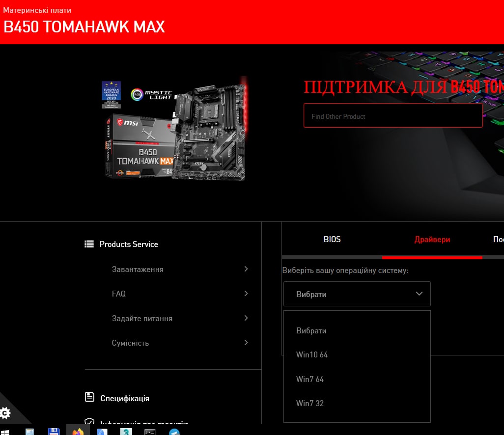Click the Материнські плати breadcrumb

point(37,10)
